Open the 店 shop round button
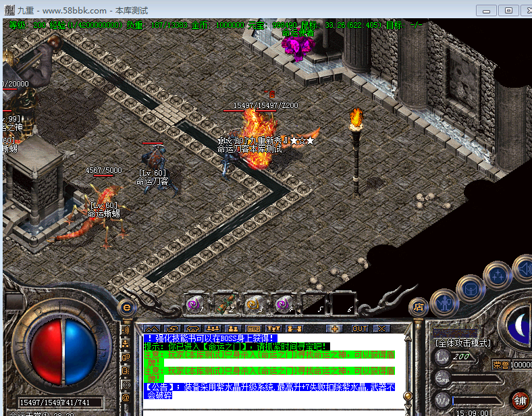The image size is (532, 416). point(418,307)
